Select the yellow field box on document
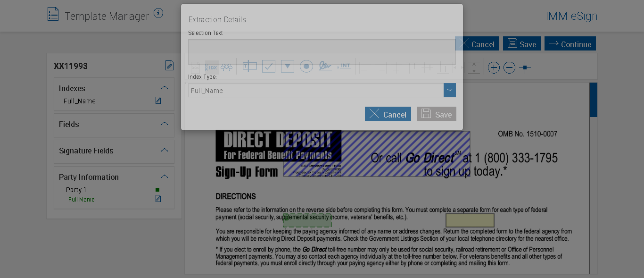 click(x=470, y=220)
